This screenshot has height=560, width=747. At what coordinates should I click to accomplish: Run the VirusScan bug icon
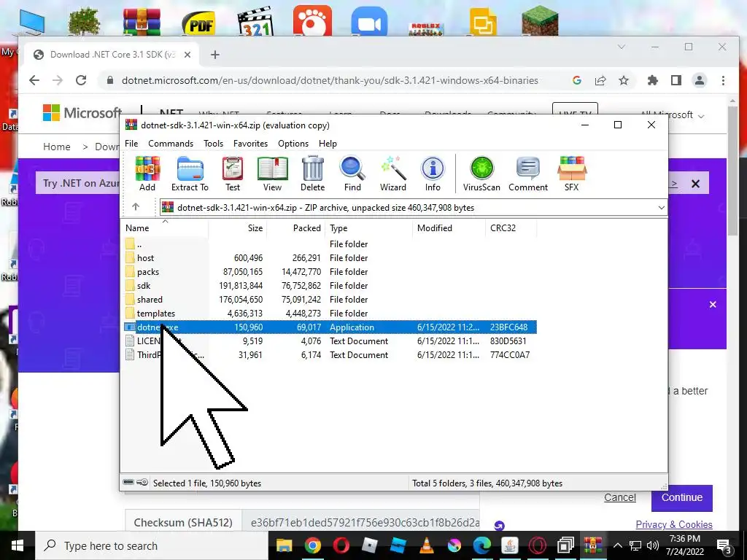481,174
